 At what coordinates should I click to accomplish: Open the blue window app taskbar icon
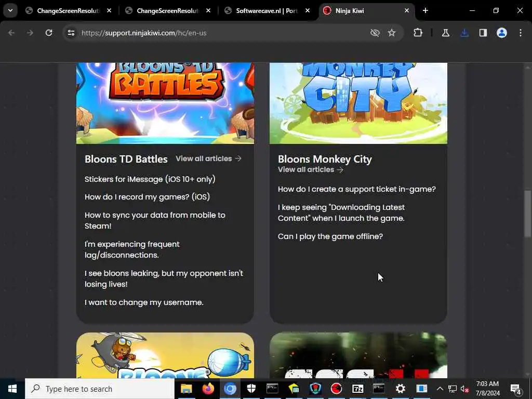click(x=422, y=389)
